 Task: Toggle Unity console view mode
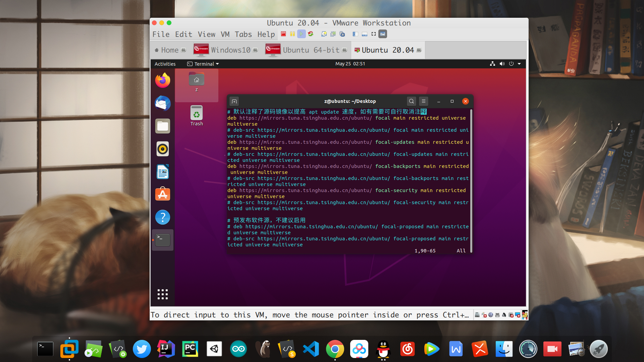(x=382, y=34)
